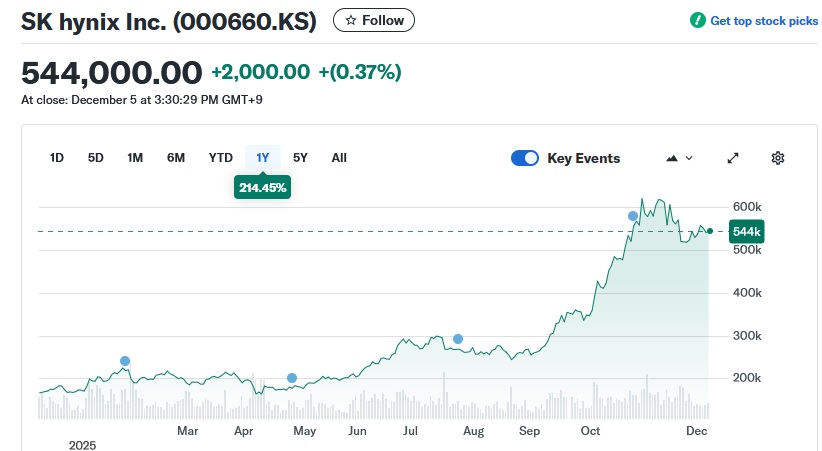
Task: Switch chart to 1M range
Action: 135,158
